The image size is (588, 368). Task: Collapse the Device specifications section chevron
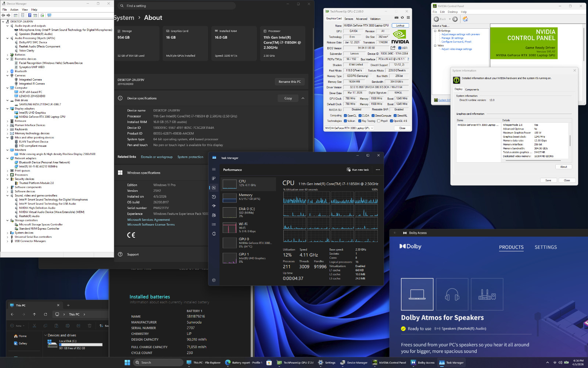point(303,98)
